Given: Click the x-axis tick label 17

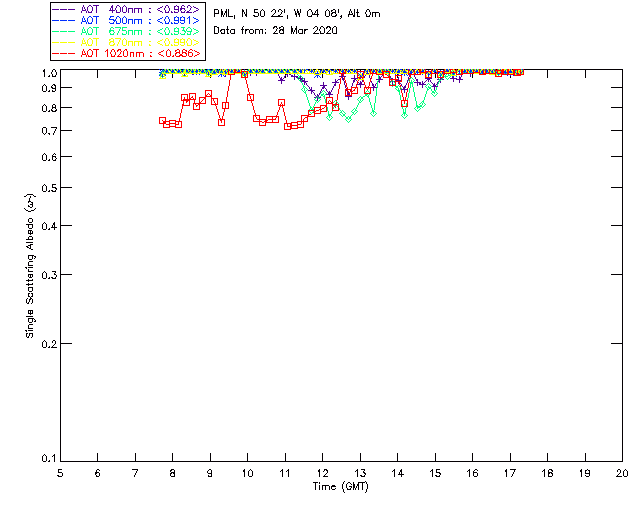Looking at the screenshot, I should tap(510, 473).
